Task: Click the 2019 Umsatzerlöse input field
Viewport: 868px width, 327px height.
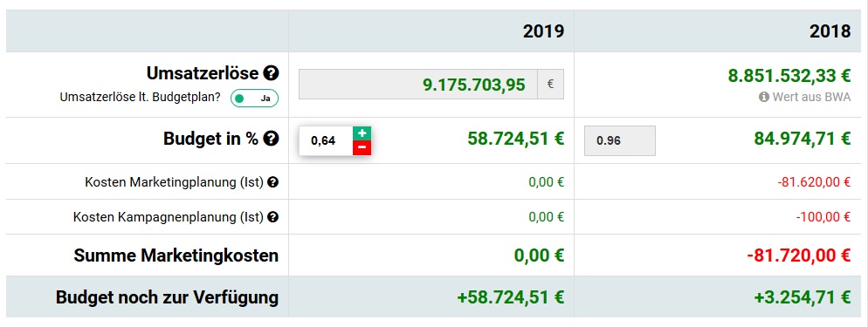Action: 418,85
